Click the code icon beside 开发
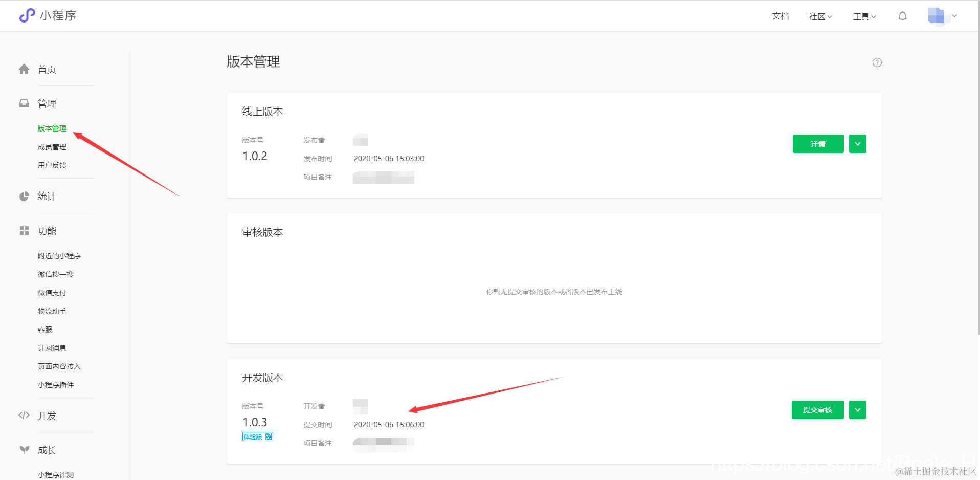 tap(24, 415)
